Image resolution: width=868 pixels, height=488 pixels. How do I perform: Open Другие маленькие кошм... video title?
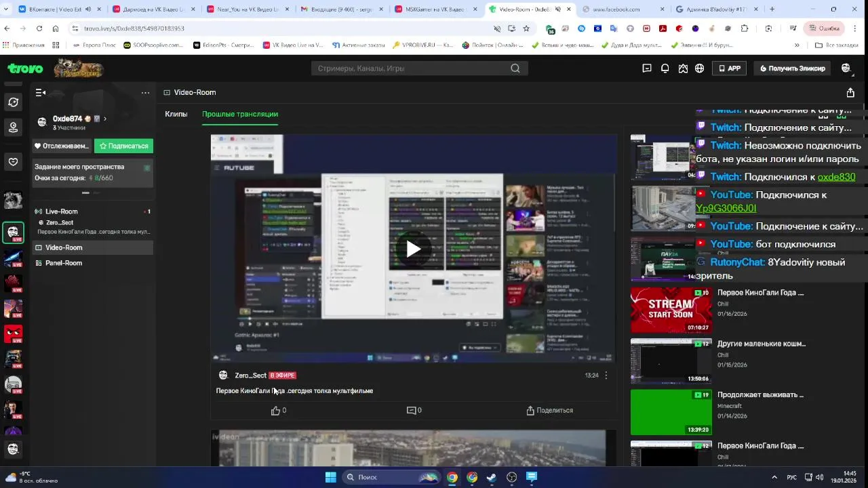coord(762,344)
